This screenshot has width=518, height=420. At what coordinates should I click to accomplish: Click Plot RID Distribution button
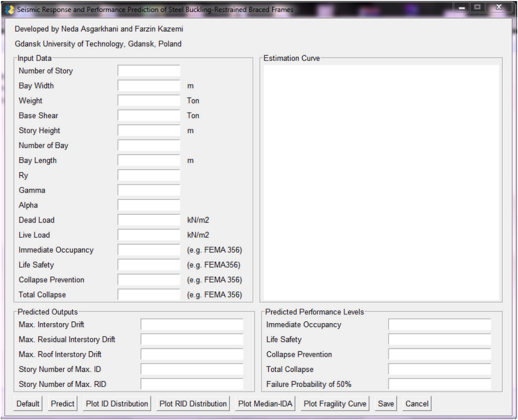[x=193, y=404]
